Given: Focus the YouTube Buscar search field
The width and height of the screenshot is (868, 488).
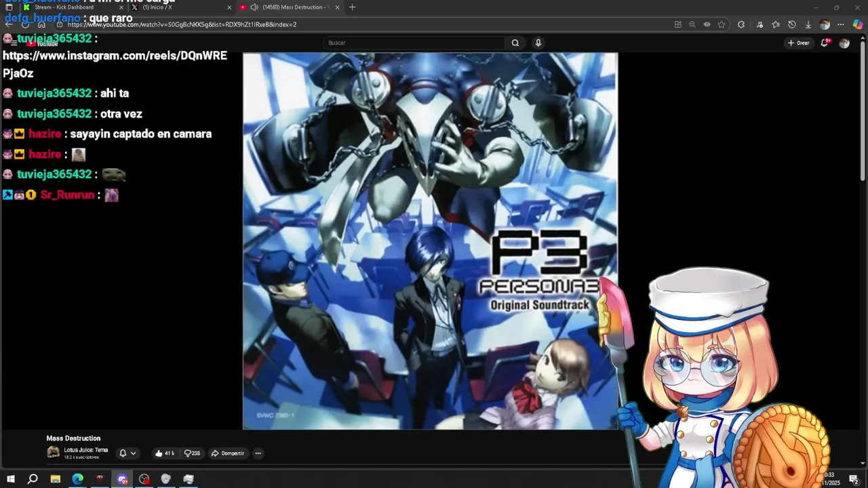Looking at the screenshot, I should (414, 43).
